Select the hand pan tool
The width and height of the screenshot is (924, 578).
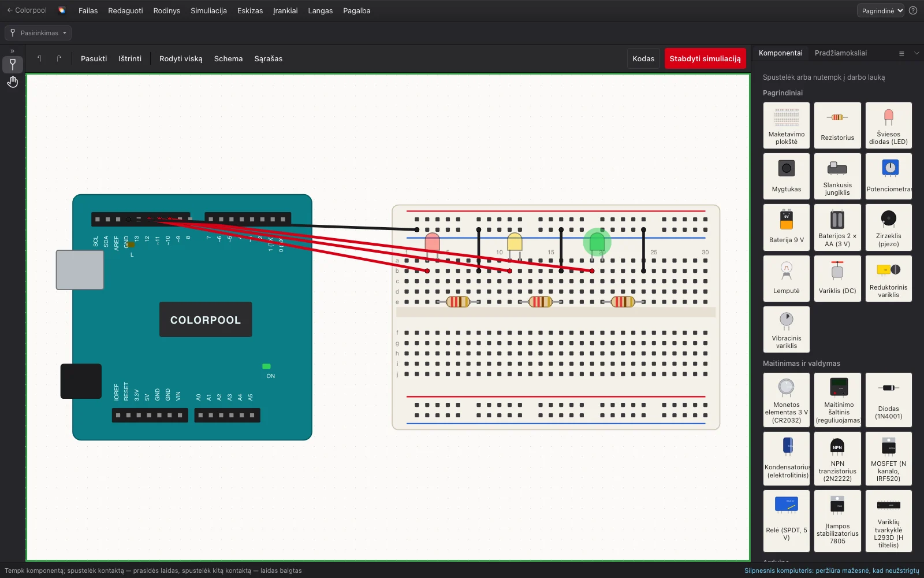coord(13,83)
